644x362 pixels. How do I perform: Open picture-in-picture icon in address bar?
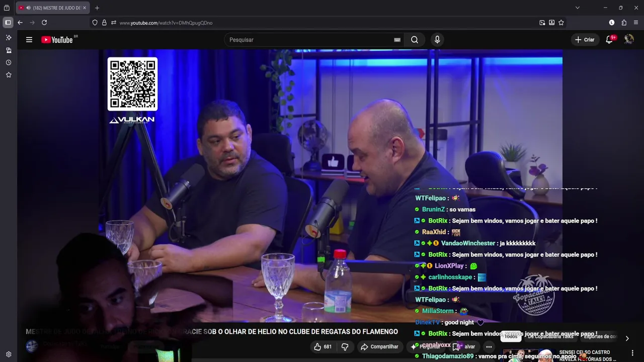(x=542, y=23)
